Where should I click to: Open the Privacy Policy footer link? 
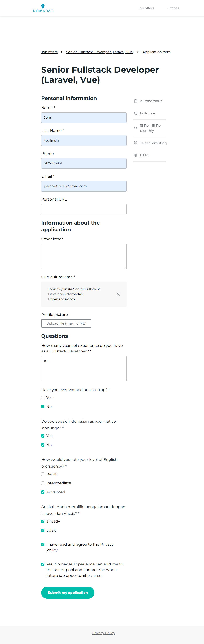click(103, 633)
